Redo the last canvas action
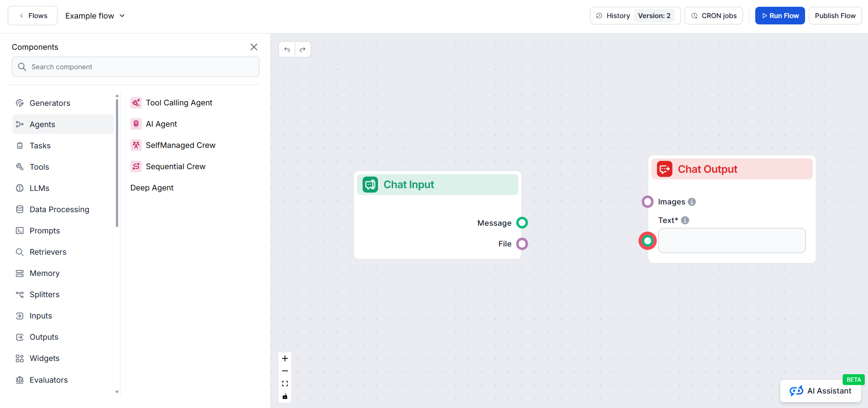The height and width of the screenshot is (408, 868). coord(302,49)
